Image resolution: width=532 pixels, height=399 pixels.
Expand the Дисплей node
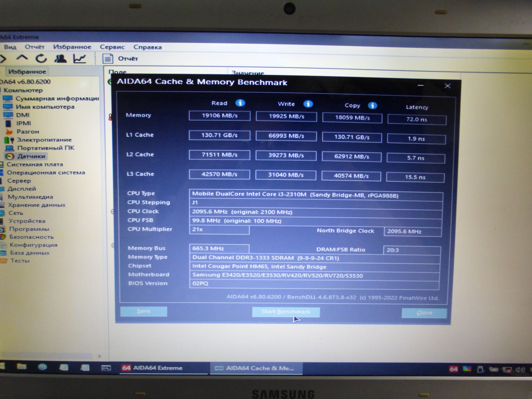click(x=22, y=189)
